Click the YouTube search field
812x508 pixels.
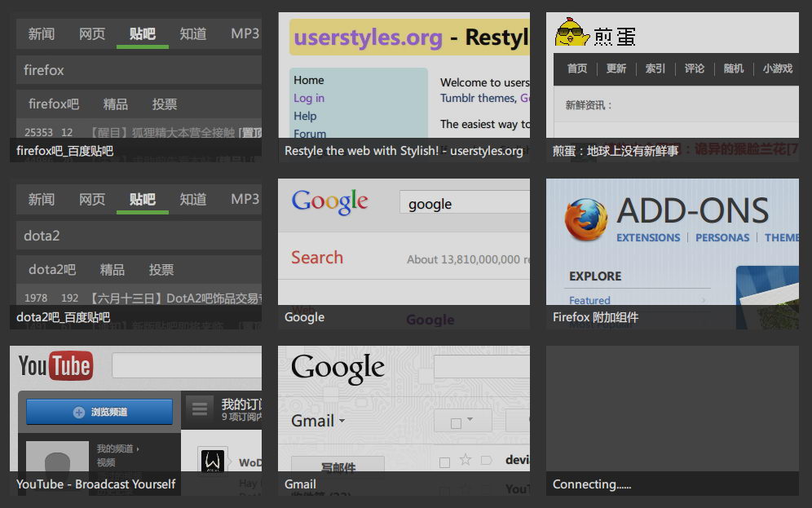coord(187,365)
